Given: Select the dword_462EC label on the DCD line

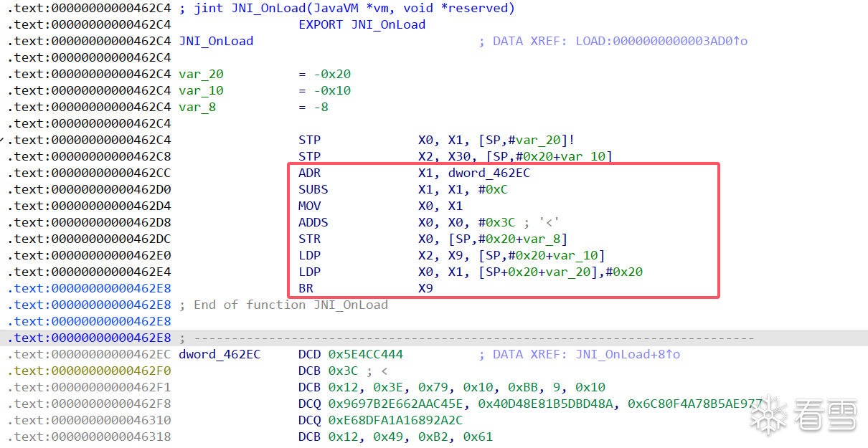Looking at the screenshot, I should pyautogui.click(x=220, y=354).
